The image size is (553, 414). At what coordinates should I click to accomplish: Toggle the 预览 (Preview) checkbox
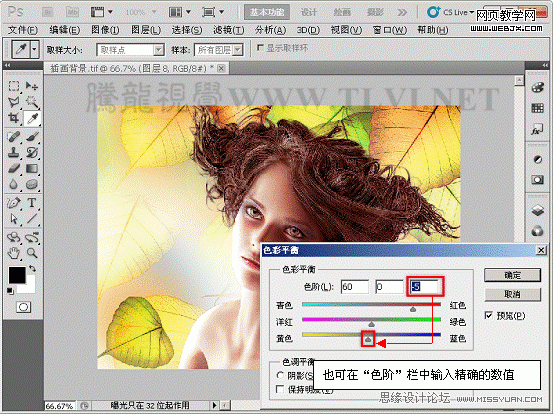[488, 315]
